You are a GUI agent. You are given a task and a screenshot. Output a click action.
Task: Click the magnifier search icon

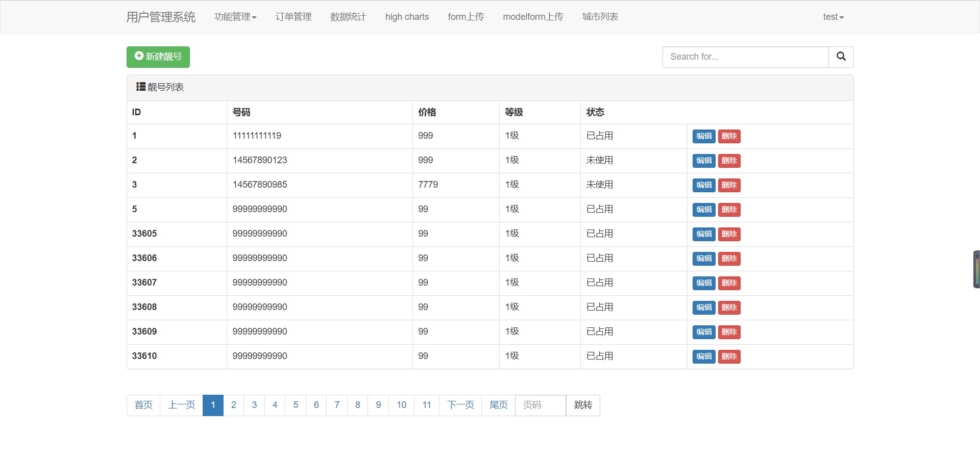(x=840, y=57)
